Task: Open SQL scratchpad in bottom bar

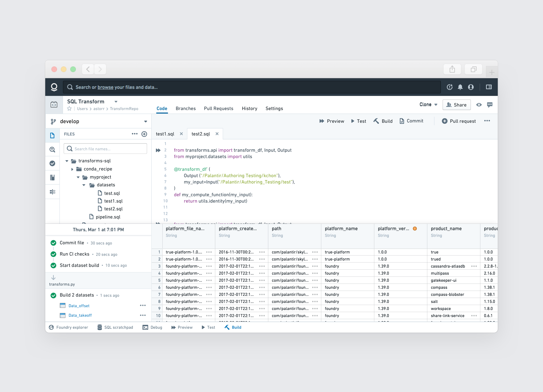Action: tap(115, 327)
